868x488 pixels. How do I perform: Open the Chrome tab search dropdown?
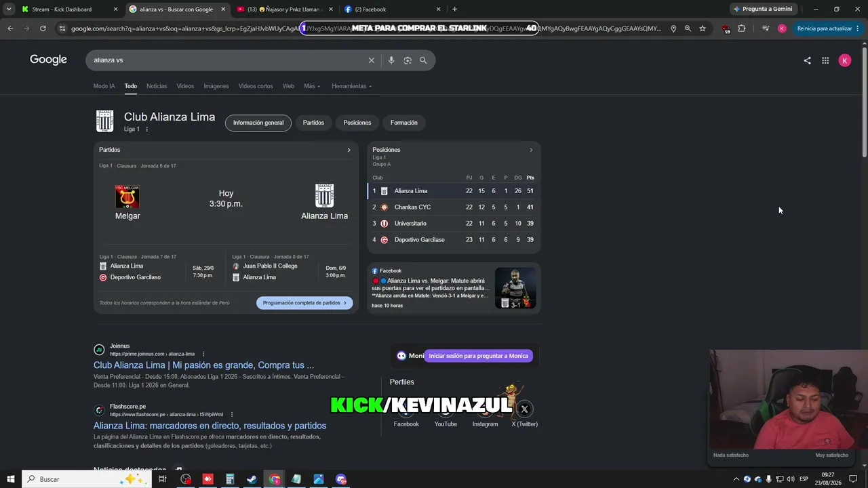point(9,9)
